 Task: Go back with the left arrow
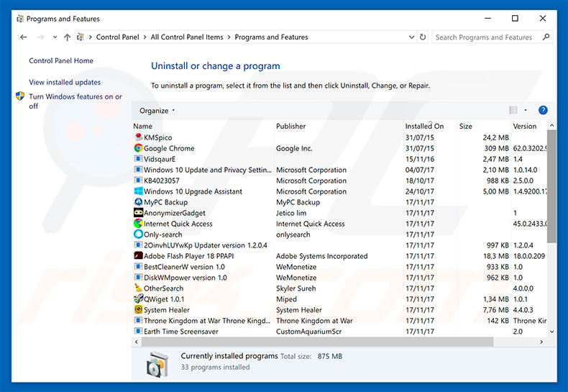point(24,37)
